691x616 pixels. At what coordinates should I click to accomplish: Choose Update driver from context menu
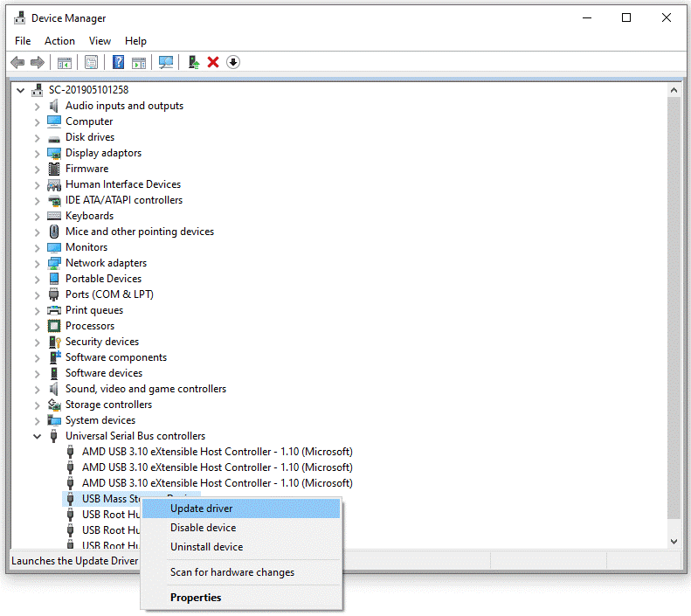(201, 509)
